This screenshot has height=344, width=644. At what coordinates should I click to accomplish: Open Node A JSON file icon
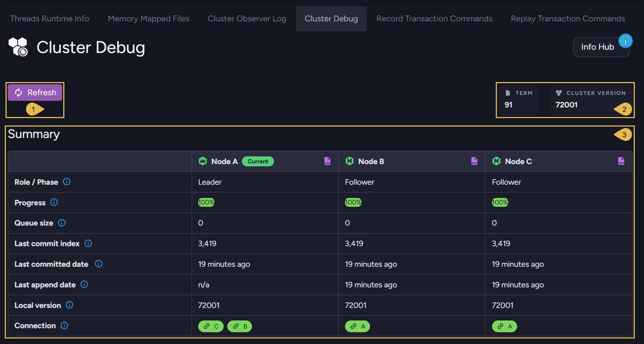[327, 161]
